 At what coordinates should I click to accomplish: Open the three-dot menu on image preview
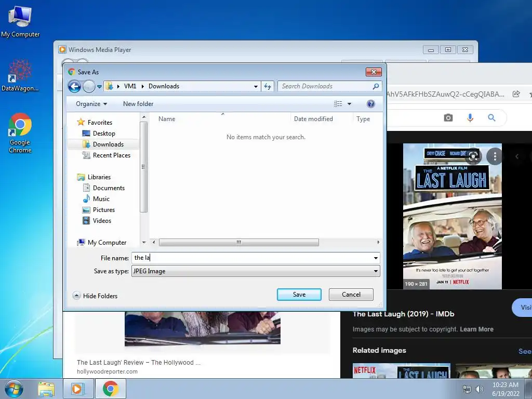[495, 156]
